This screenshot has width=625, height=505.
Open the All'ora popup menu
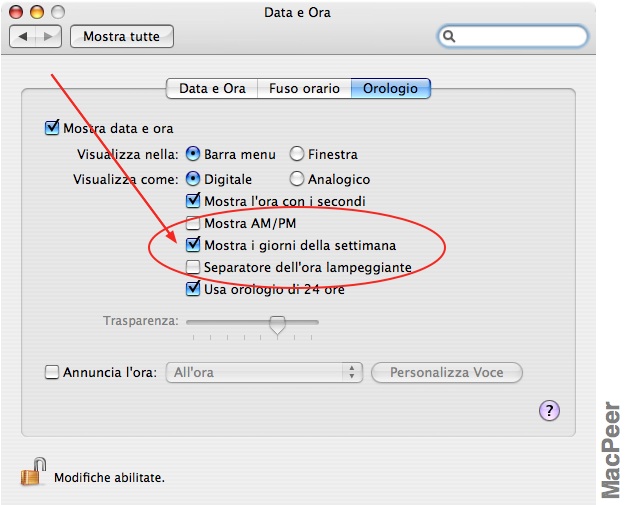click(x=264, y=372)
